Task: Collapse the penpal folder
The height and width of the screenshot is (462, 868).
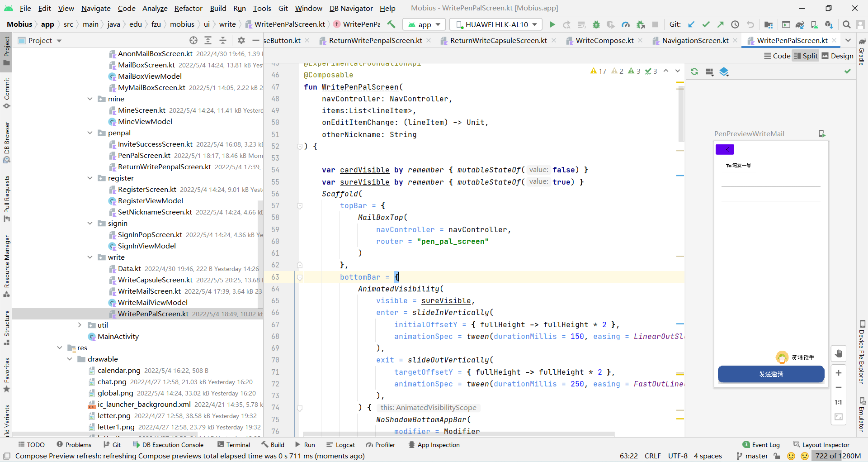Action: 90,133
